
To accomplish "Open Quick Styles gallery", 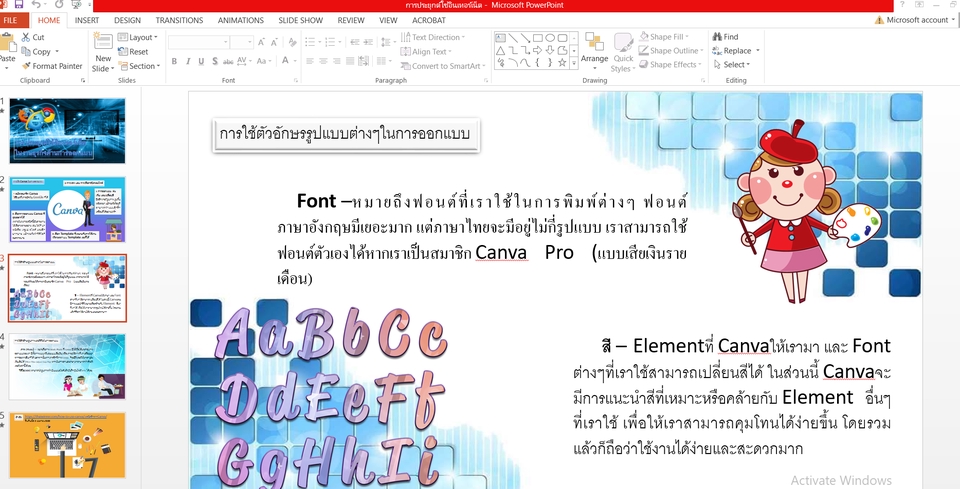I will 623,53.
